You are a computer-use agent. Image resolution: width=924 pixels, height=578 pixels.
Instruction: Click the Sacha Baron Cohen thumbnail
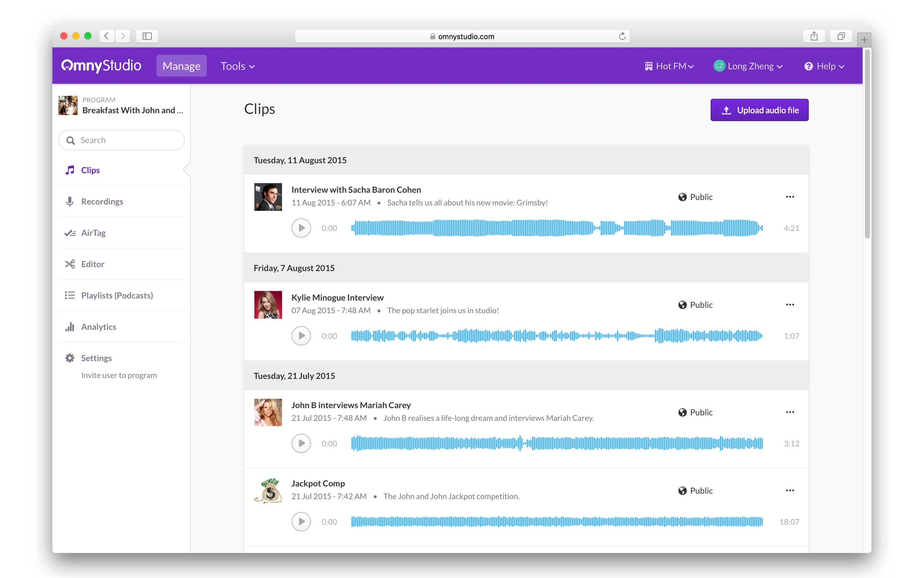click(268, 197)
